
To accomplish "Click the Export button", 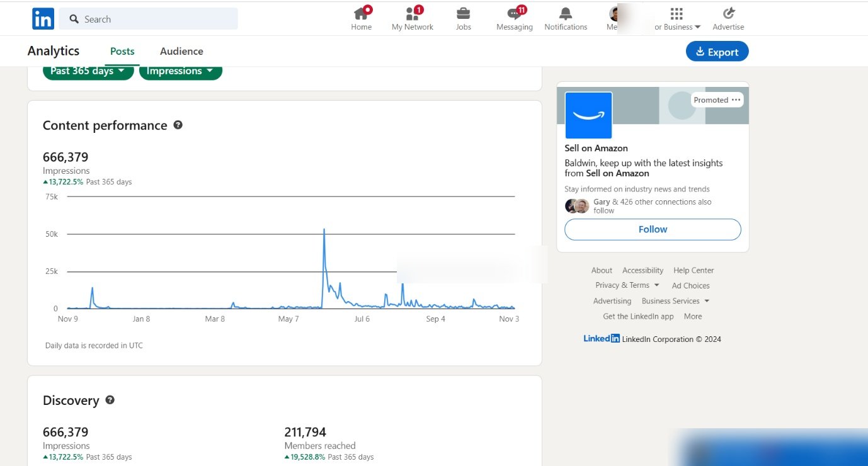I will point(717,52).
